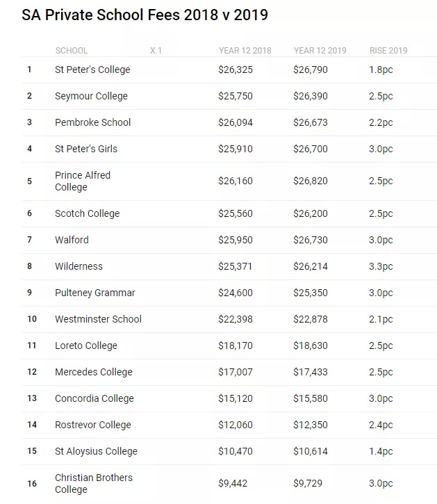Click Pulteney Grammar school name

tap(94, 293)
